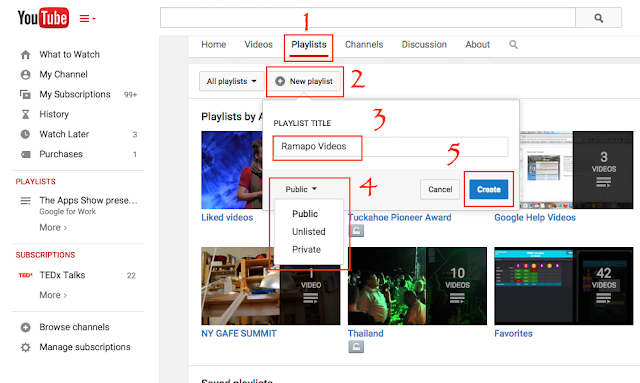Click the TEDx Talks channel icon

point(25,275)
